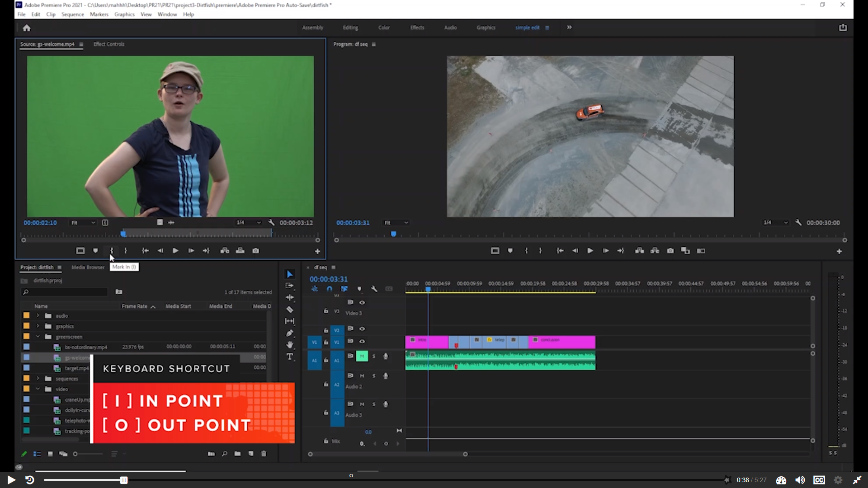Click the Insert button in Source monitor
The image size is (868, 488).
[225, 251]
